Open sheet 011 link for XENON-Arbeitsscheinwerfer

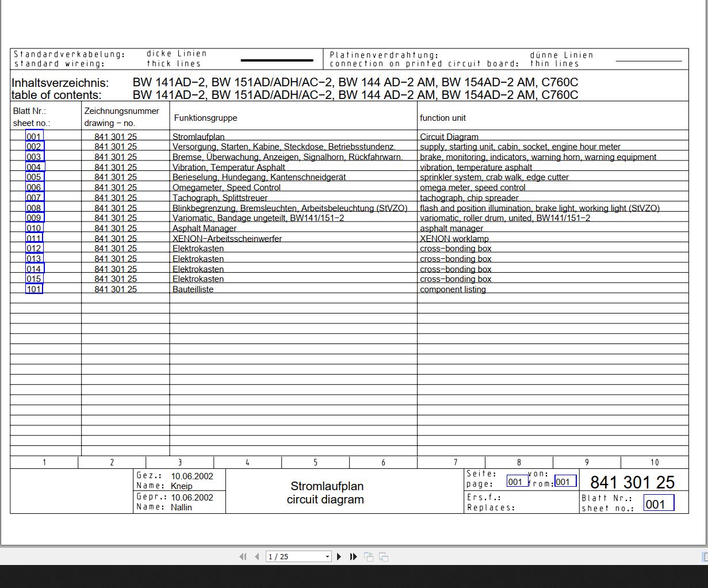[x=34, y=239]
